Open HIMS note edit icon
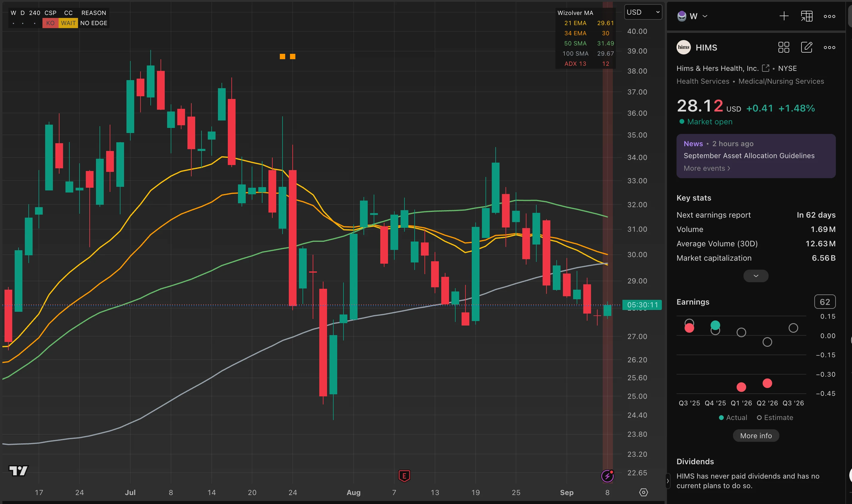852x504 pixels. [x=807, y=47]
